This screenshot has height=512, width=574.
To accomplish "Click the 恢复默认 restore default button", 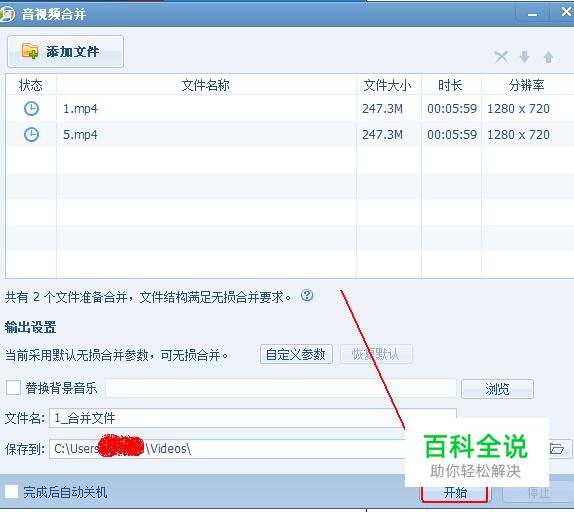I will click(x=376, y=354).
